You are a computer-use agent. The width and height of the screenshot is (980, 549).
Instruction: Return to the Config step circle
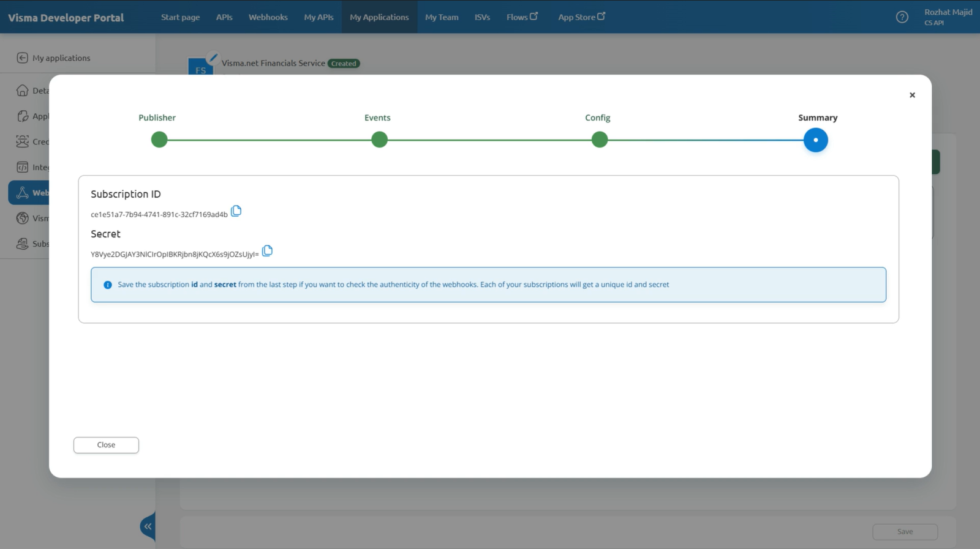[599, 140]
